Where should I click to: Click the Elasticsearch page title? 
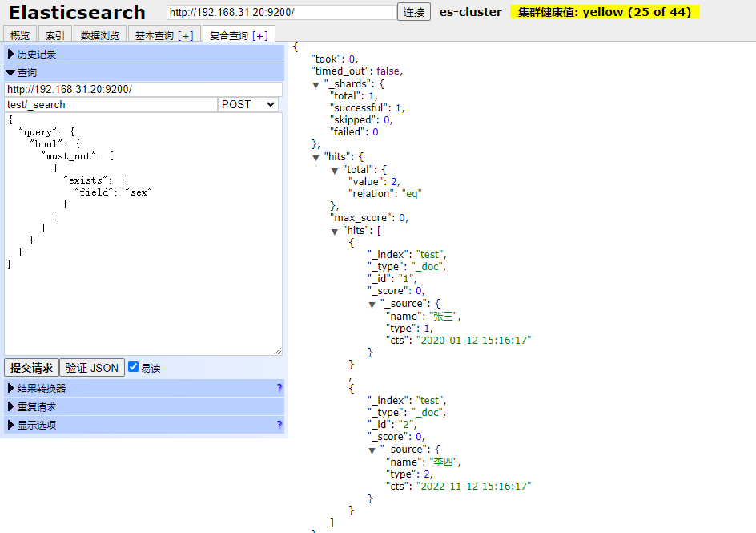[77, 13]
